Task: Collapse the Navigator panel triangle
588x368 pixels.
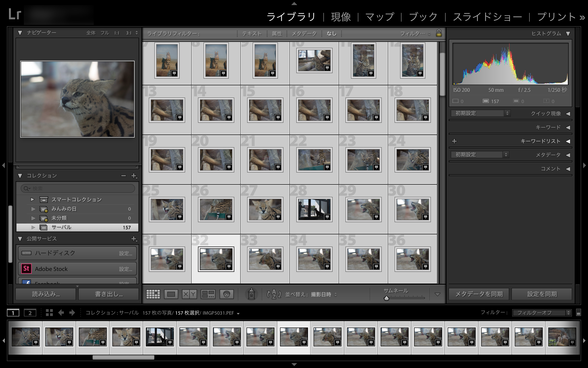Action: tap(20, 33)
